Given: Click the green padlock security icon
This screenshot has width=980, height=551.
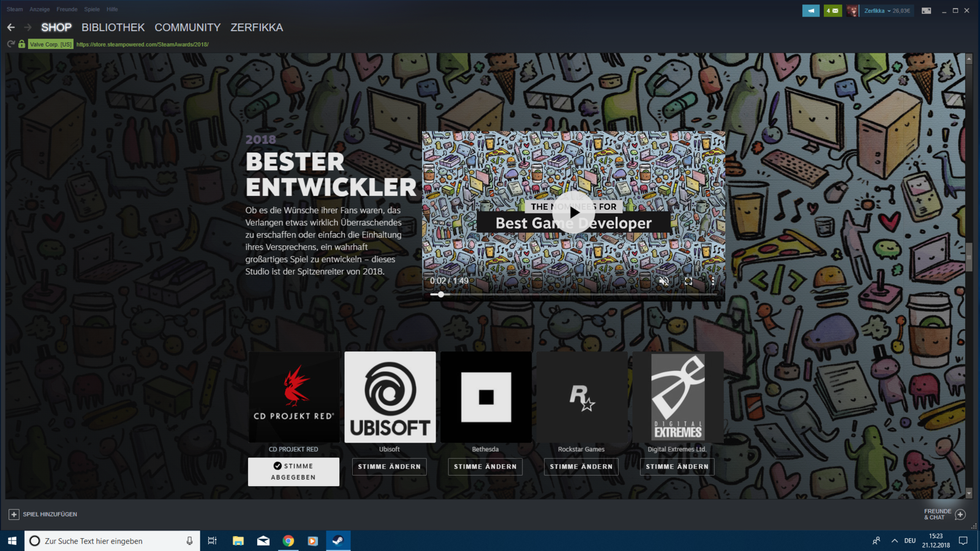Looking at the screenshot, I should pos(21,44).
